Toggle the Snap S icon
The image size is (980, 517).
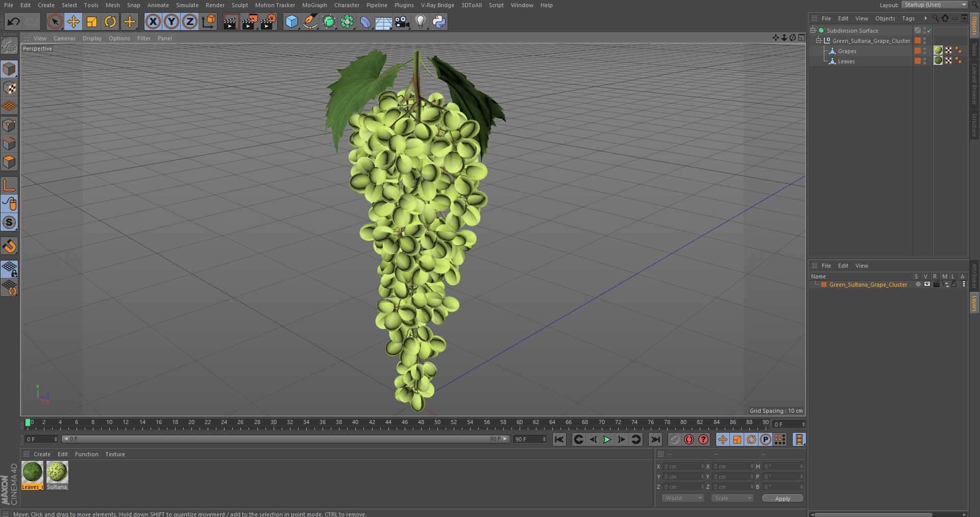click(x=9, y=223)
